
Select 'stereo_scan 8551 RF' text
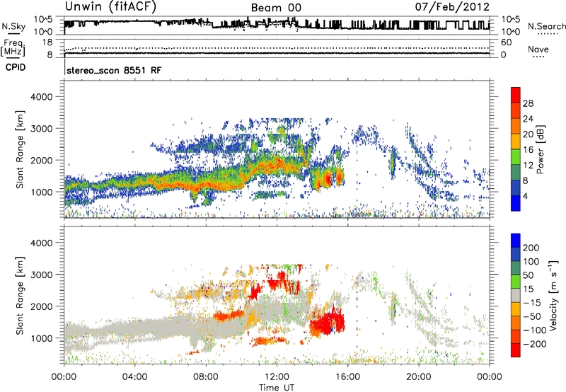pyautogui.click(x=114, y=70)
